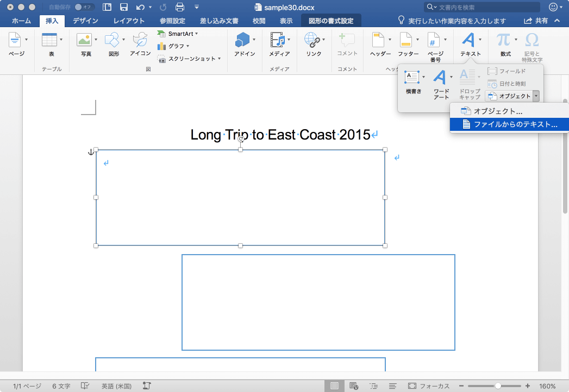Click the Redo icon in title bar
Image resolution: width=569 pixels, height=392 pixels.
click(x=163, y=7)
